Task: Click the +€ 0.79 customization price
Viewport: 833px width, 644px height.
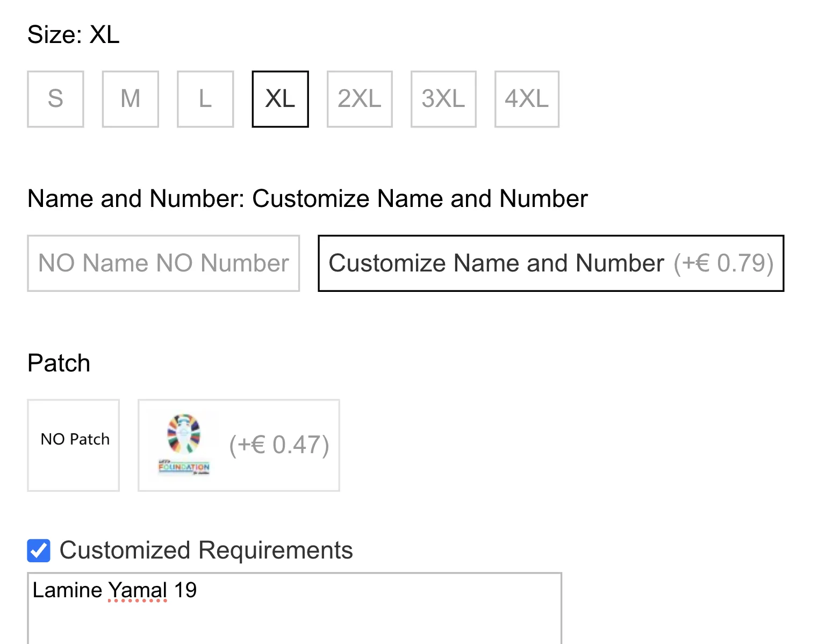Action: [x=723, y=263]
